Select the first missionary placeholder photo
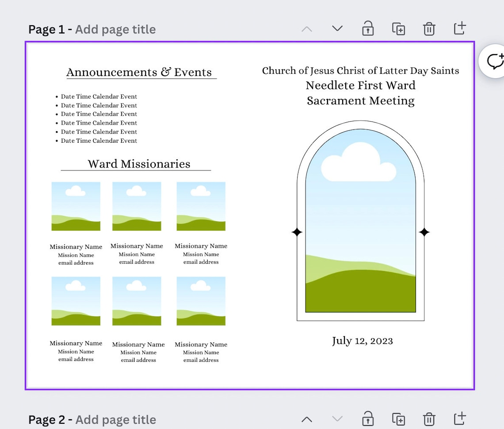This screenshot has width=504, height=429. [x=76, y=206]
